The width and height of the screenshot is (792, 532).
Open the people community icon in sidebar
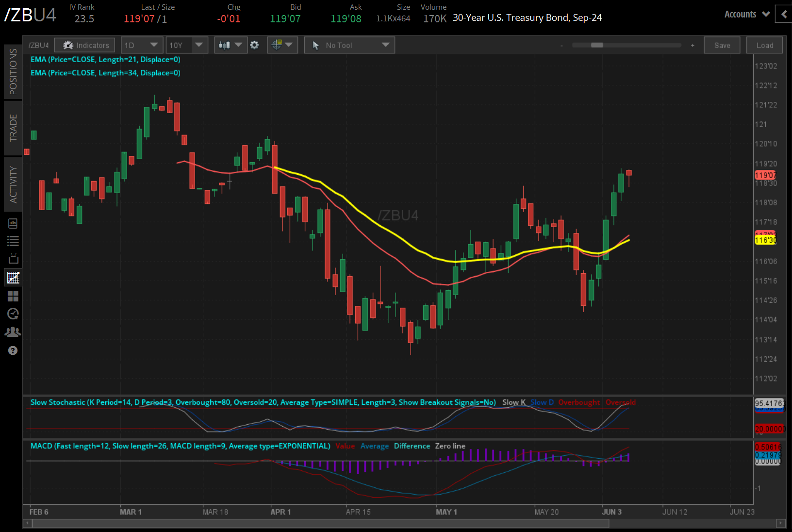pyautogui.click(x=13, y=332)
